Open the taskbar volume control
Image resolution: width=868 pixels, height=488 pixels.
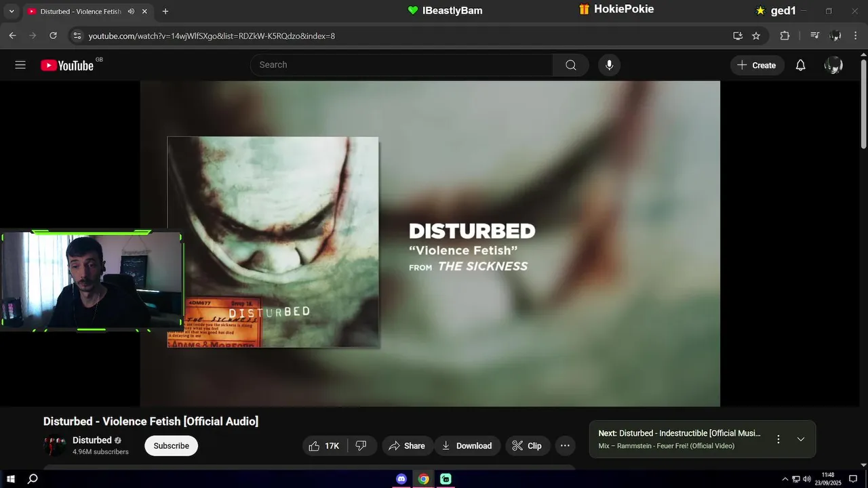[x=807, y=479]
